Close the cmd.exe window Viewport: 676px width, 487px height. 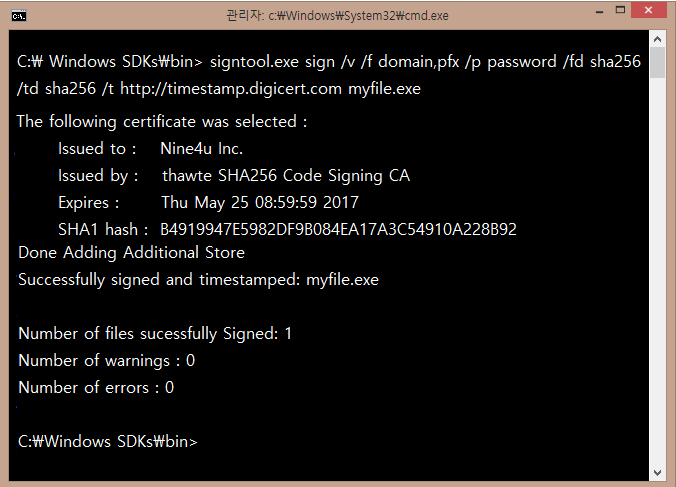648,10
